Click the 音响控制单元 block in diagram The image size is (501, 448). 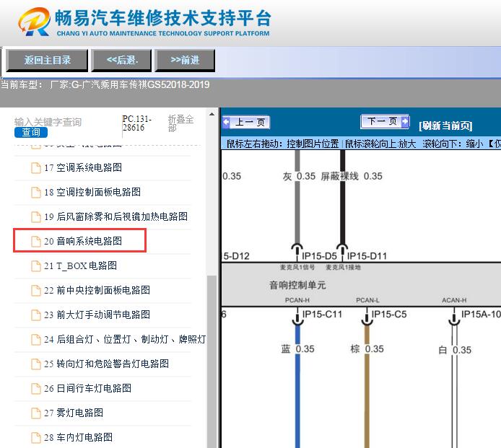pos(361,285)
